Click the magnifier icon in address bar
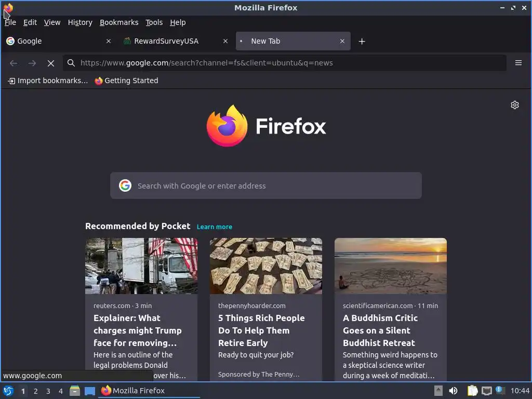Viewport: 532px width, 399px height. pos(71,63)
